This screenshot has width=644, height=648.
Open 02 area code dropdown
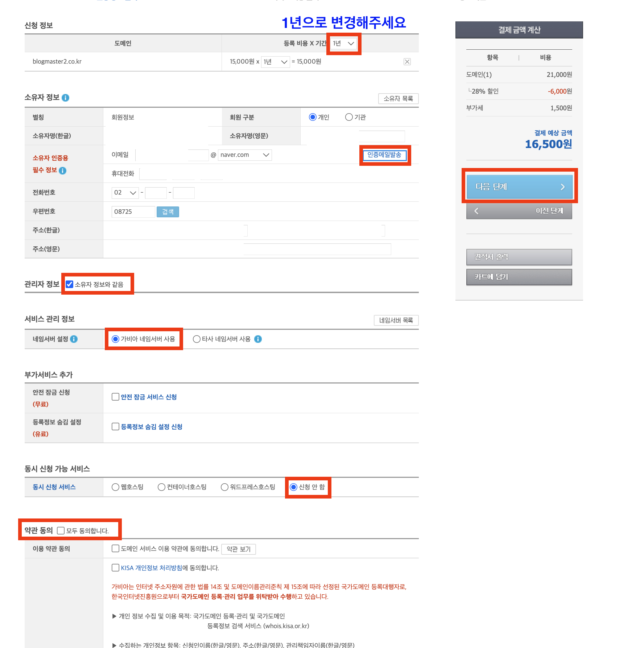[x=125, y=193]
